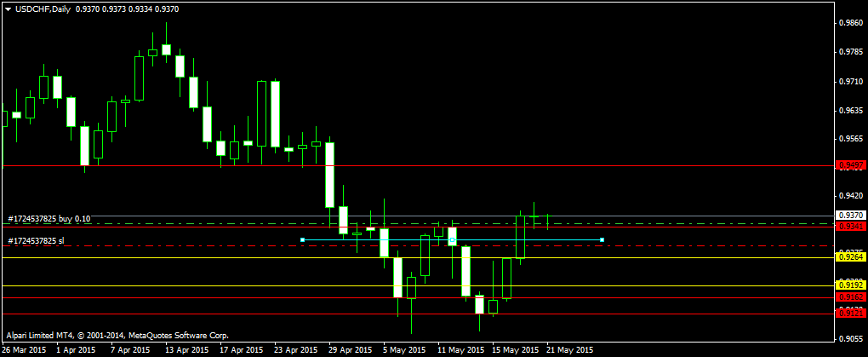
Task: Click the right handle of the cyan line
Action: (x=602, y=239)
